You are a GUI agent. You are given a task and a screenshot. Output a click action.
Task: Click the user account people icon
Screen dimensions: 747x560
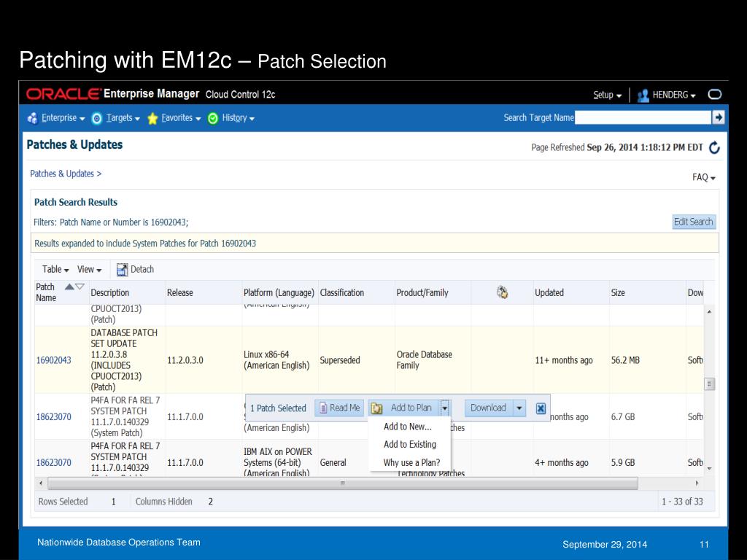(x=643, y=96)
